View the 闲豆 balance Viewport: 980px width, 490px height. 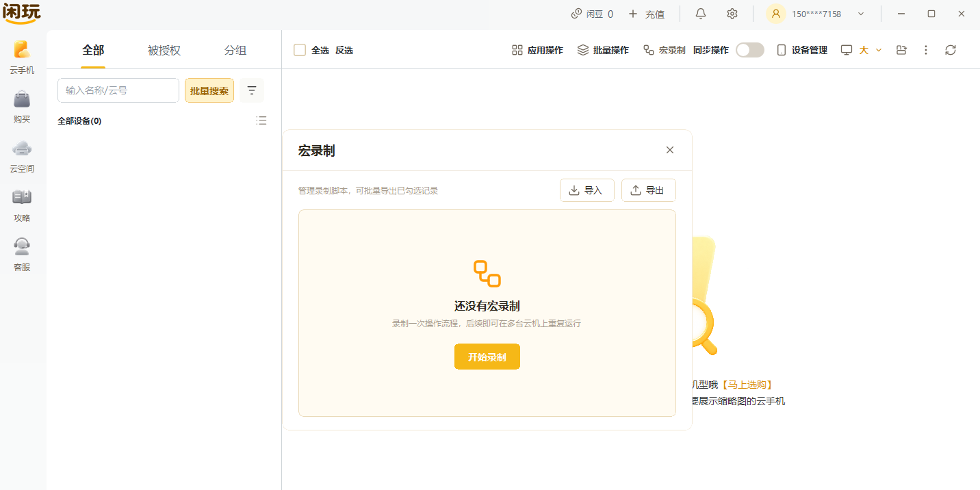click(x=592, y=14)
